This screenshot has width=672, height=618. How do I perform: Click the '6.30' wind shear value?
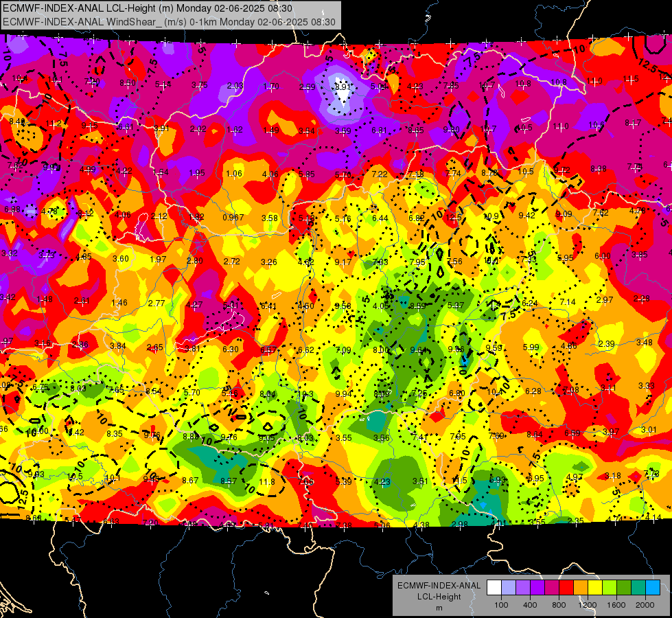(x=230, y=349)
